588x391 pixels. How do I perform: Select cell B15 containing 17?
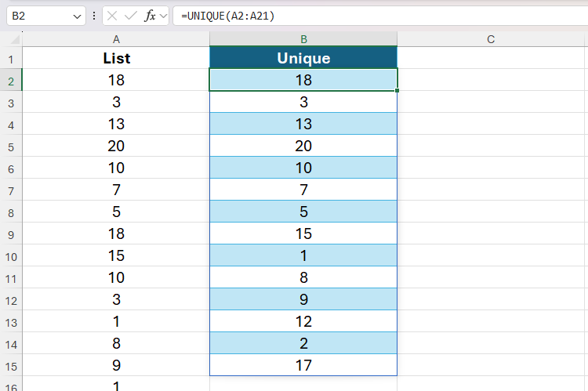pos(303,365)
